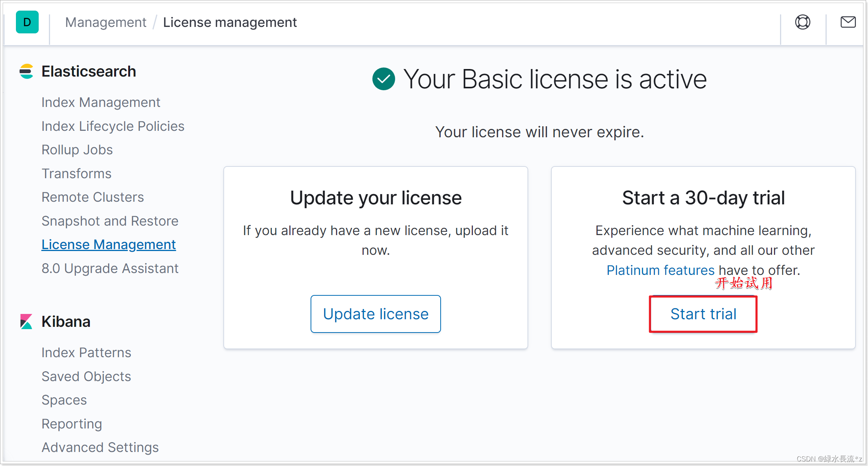Open Index Patterns under Kibana
Image resolution: width=868 pixels, height=466 pixels.
(86, 353)
